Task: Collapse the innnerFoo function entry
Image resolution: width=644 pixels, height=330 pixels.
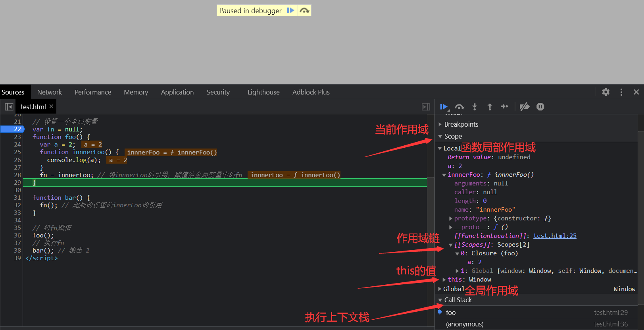Action: pyautogui.click(x=444, y=175)
